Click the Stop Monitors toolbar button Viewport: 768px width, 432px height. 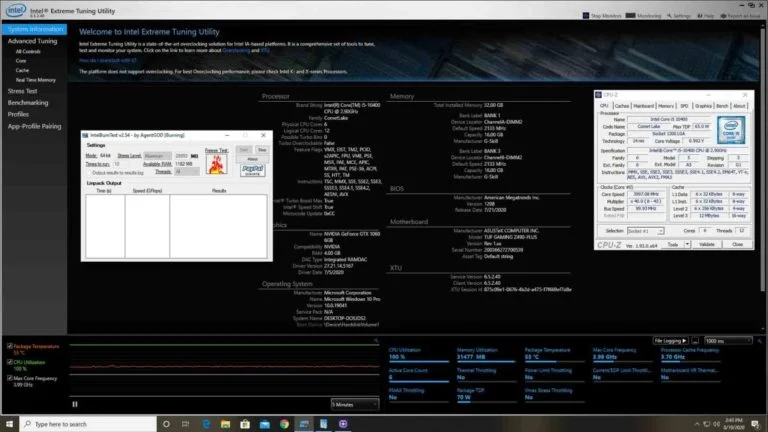602,16
